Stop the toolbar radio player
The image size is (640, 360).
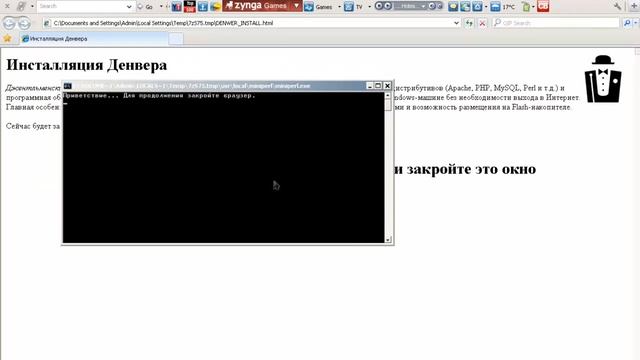pos(379,6)
